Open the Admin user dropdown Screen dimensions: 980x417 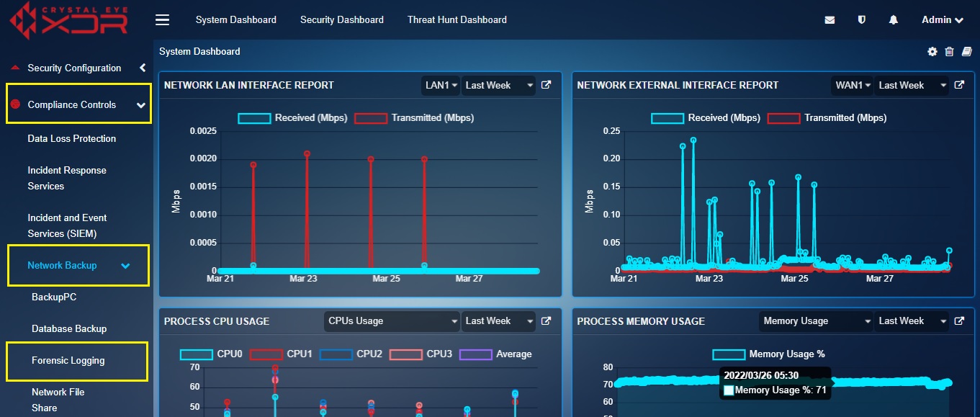(x=942, y=20)
